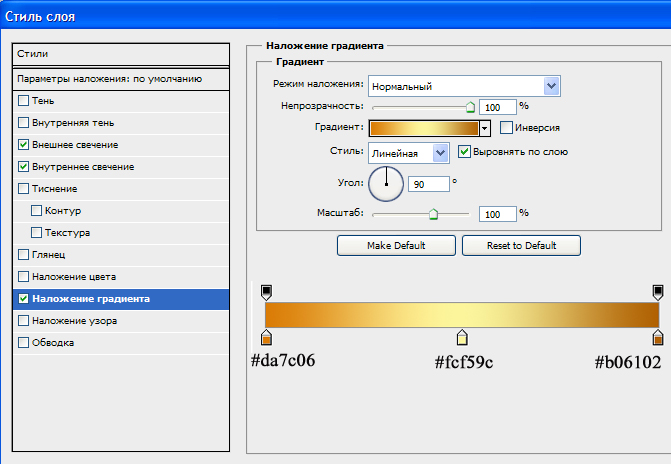Toggle the Инверсия checkbox

click(506, 128)
